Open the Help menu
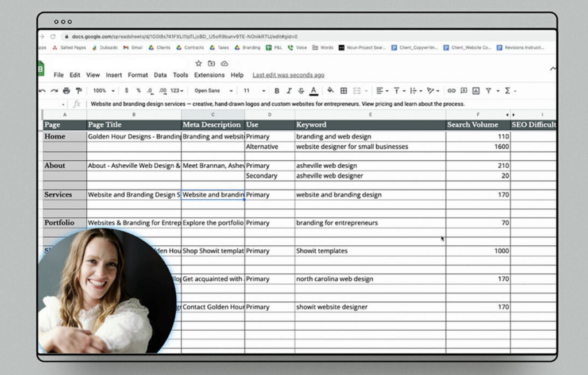The image size is (588, 375). (237, 75)
